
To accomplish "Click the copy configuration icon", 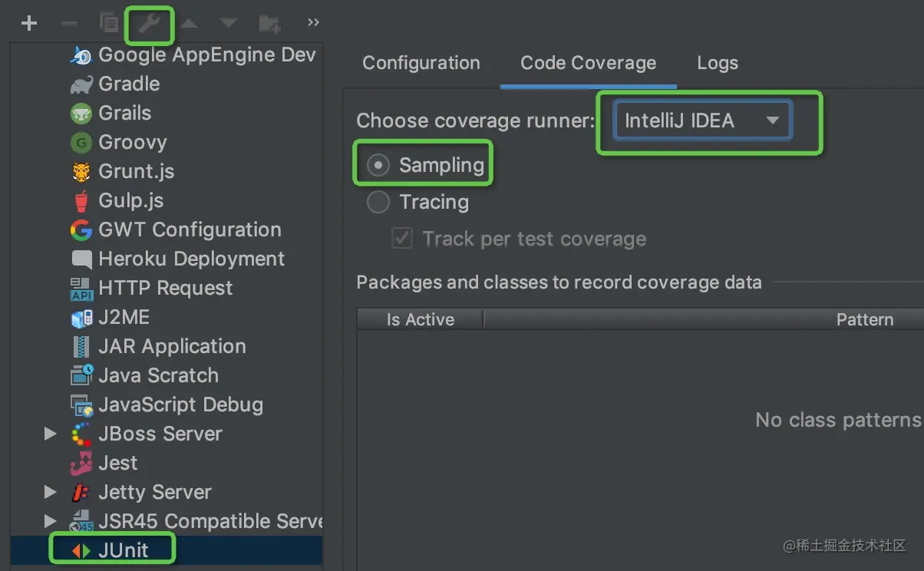I will click(110, 23).
